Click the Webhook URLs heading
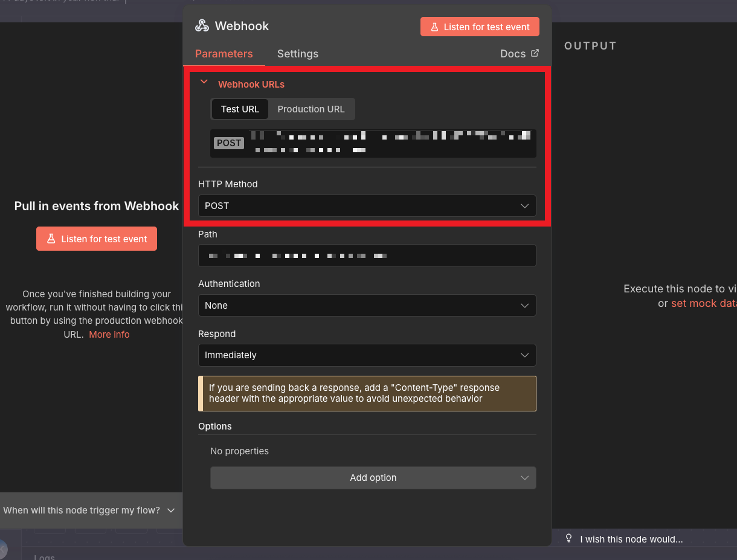737x560 pixels. pos(251,85)
